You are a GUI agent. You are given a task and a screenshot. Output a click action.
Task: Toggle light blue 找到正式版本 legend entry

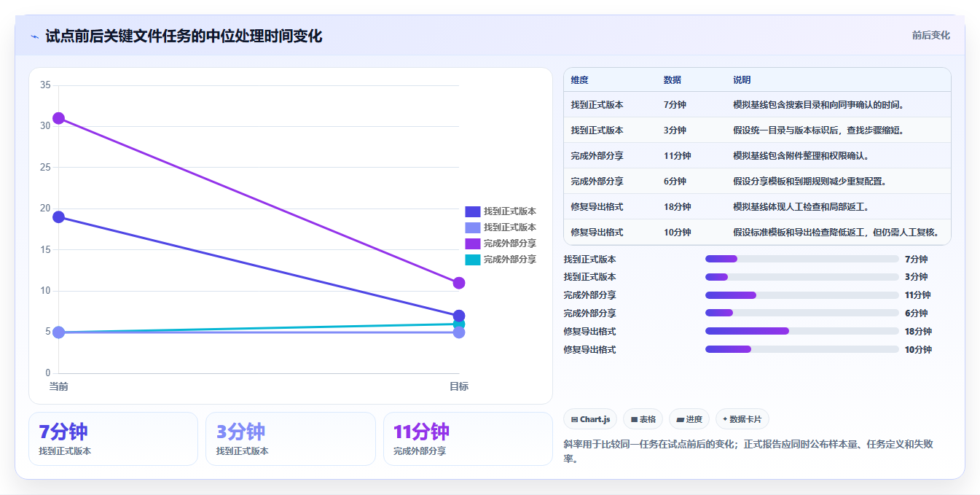pyautogui.click(x=501, y=227)
